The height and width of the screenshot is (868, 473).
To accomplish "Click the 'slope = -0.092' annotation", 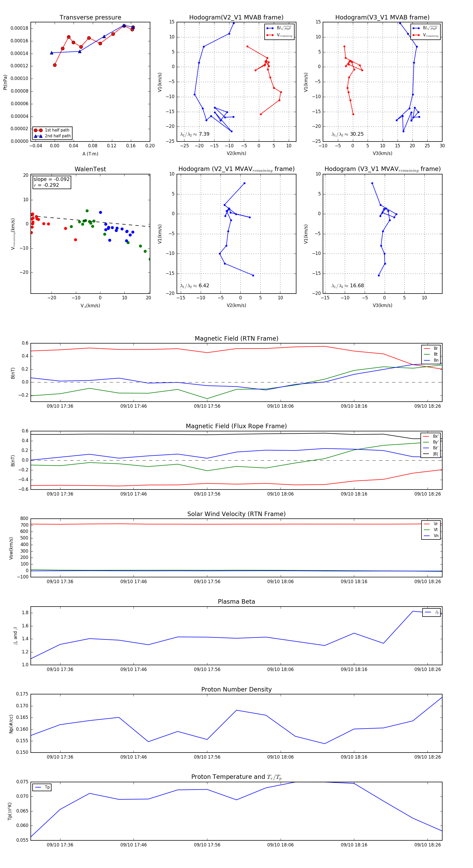I will tap(52, 179).
